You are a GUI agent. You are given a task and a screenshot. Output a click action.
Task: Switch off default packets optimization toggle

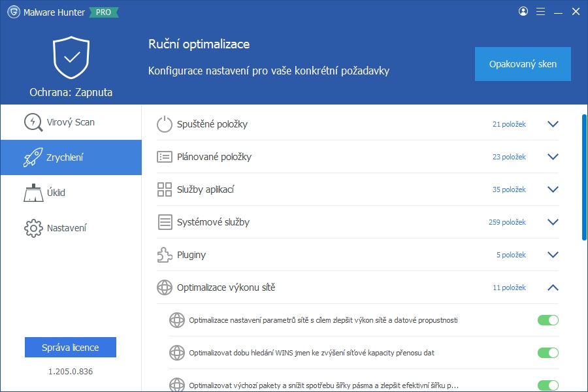547,385
